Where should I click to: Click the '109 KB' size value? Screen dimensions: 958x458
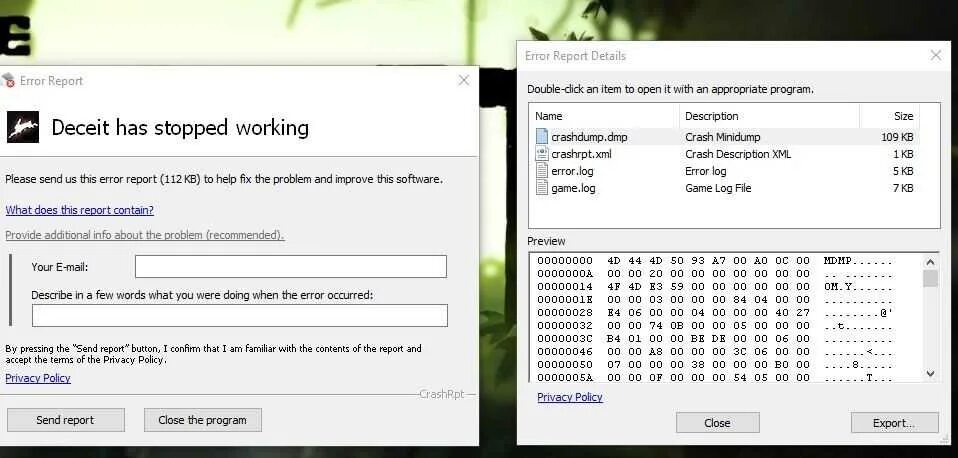pyautogui.click(x=897, y=137)
